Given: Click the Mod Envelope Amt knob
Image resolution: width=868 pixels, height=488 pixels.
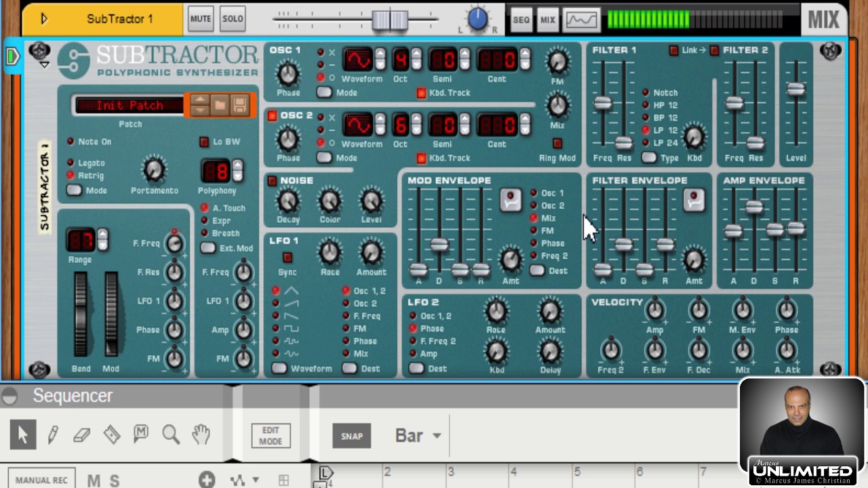Looking at the screenshot, I should click(511, 260).
